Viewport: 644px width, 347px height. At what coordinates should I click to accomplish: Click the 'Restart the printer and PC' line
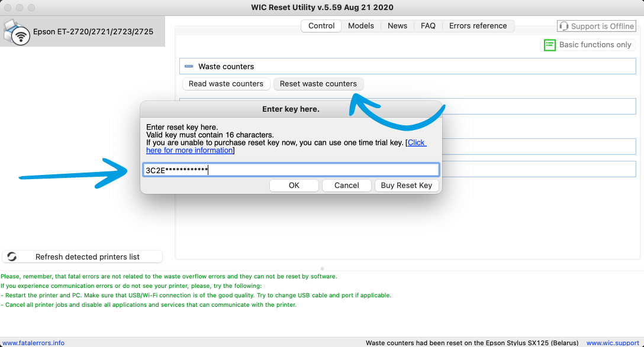click(196, 296)
